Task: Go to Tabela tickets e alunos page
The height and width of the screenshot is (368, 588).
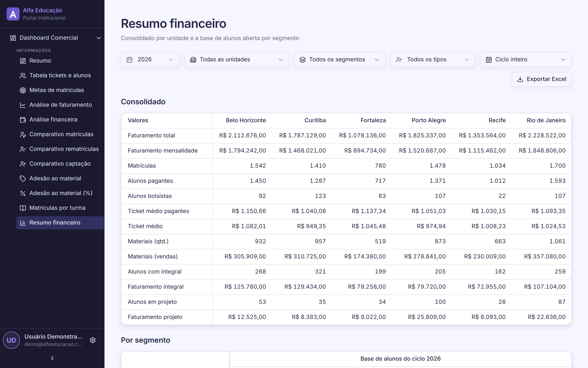Action: 60,75
